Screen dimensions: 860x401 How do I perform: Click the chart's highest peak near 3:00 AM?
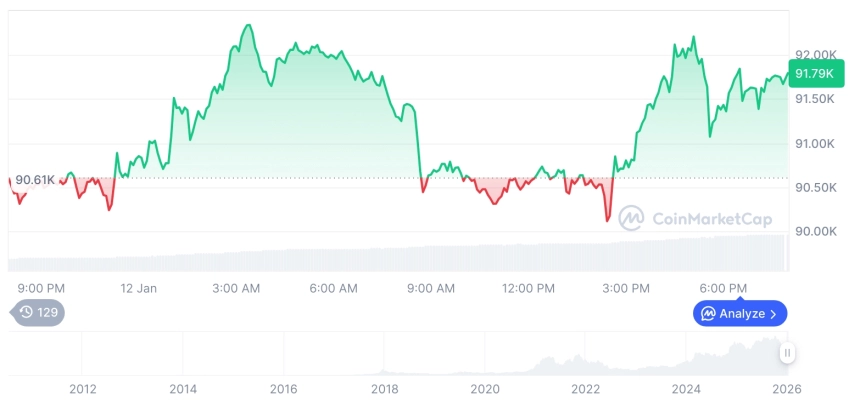[x=247, y=25]
